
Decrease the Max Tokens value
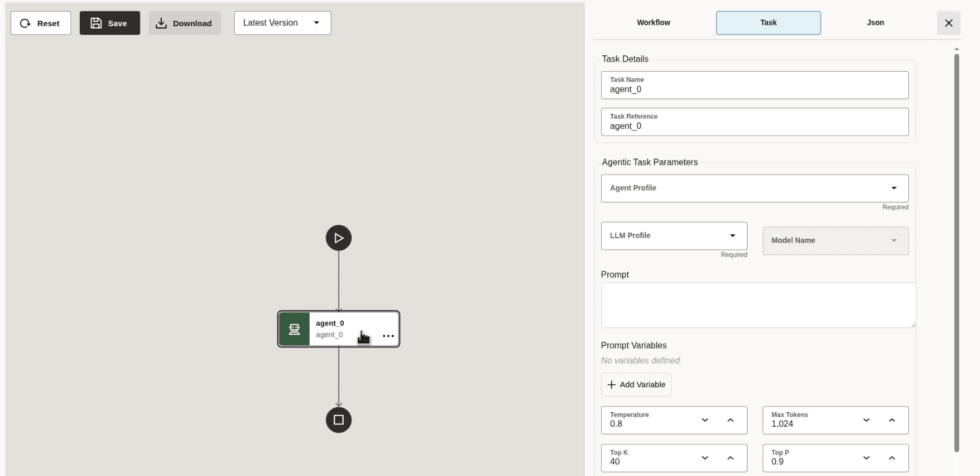[x=866, y=420]
